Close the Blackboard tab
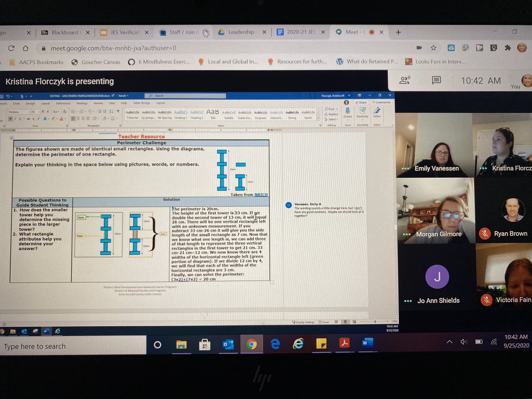Screen dimensions: 532x399 [x=88, y=32]
